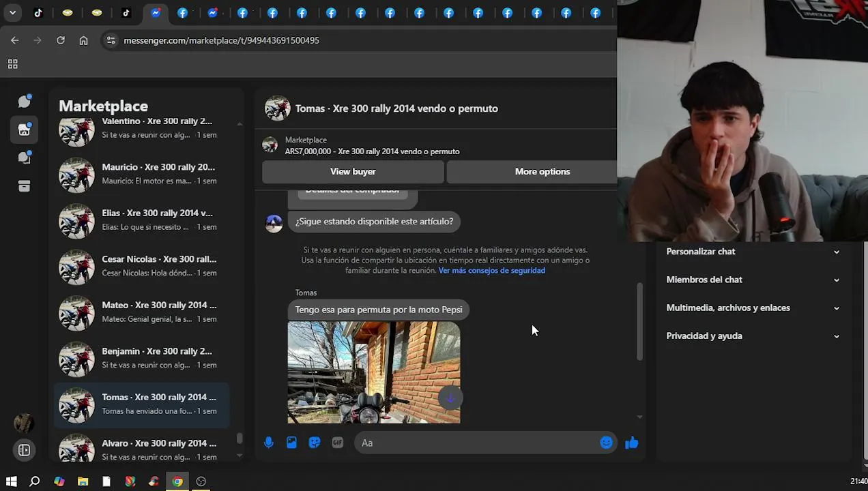Open the emoji picker in message box
Screen dimensions: 868x491
tap(606, 443)
